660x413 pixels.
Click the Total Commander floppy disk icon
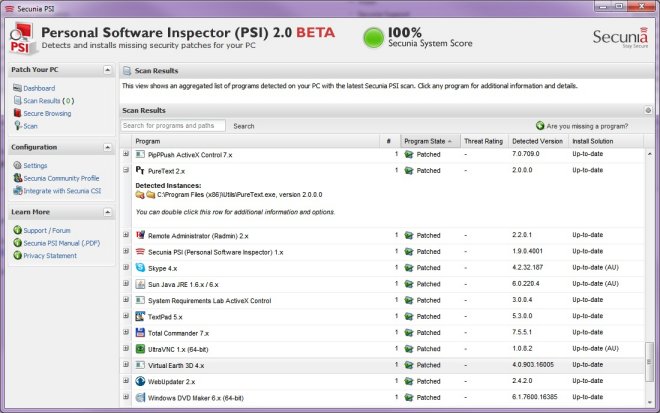point(140,332)
